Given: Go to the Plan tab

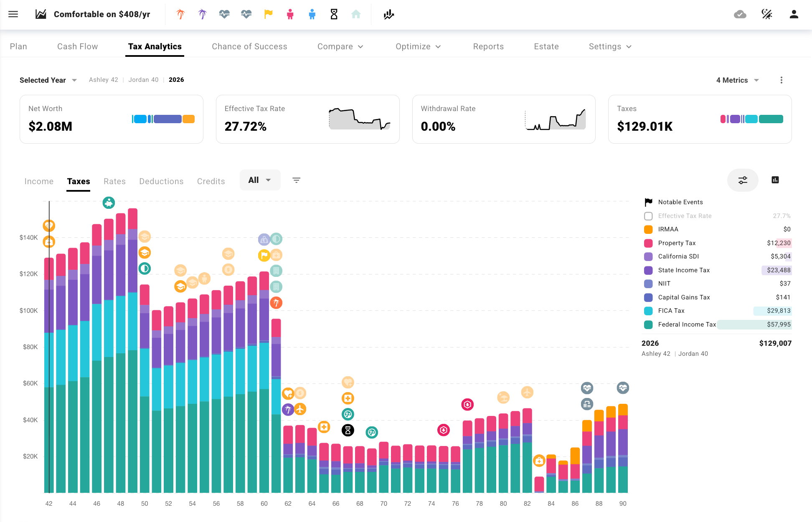Looking at the screenshot, I should click(x=18, y=46).
